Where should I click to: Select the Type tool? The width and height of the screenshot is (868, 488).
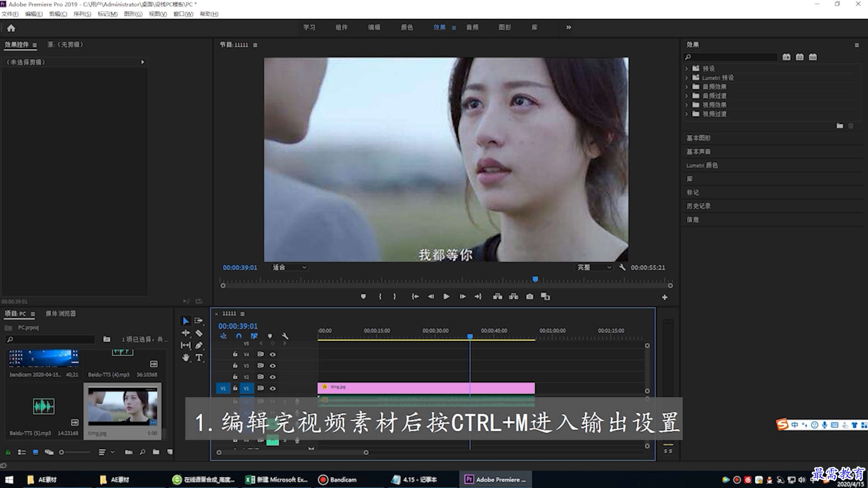(199, 357)
